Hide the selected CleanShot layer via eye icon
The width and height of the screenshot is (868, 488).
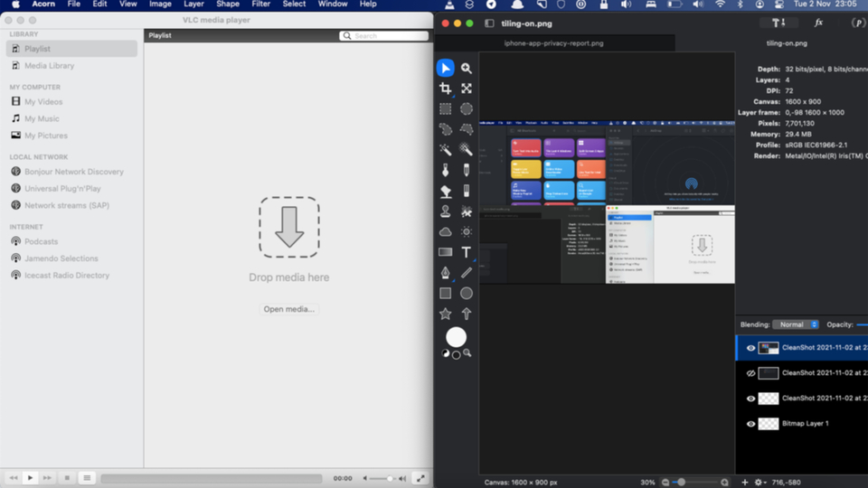(x=750, y=348)
